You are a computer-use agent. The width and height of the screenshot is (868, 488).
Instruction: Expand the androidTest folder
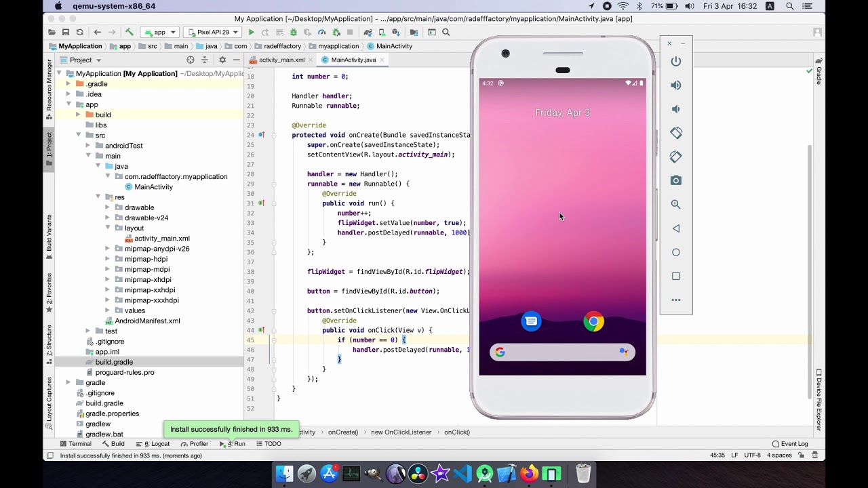tap(87, 146)
